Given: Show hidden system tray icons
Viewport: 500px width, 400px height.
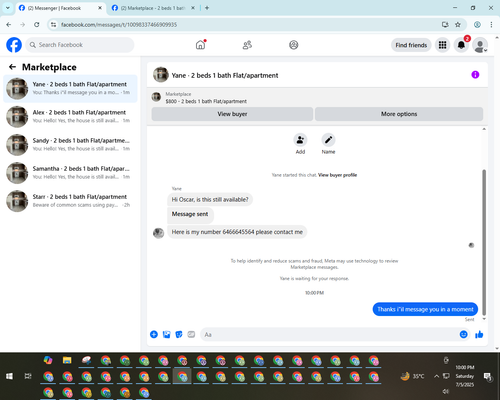Looking at the screenshot, I should (x=436, y=376).
